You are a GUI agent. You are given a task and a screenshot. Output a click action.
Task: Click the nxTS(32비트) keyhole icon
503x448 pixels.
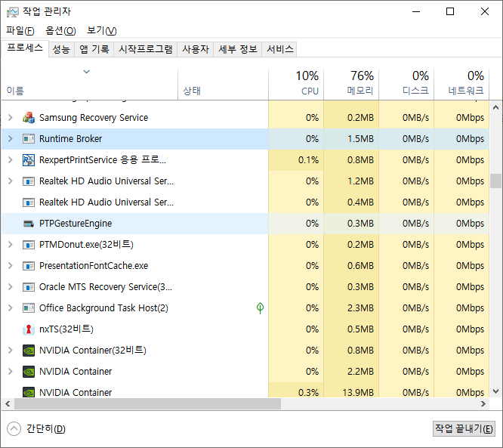click(x=29, y=329)
